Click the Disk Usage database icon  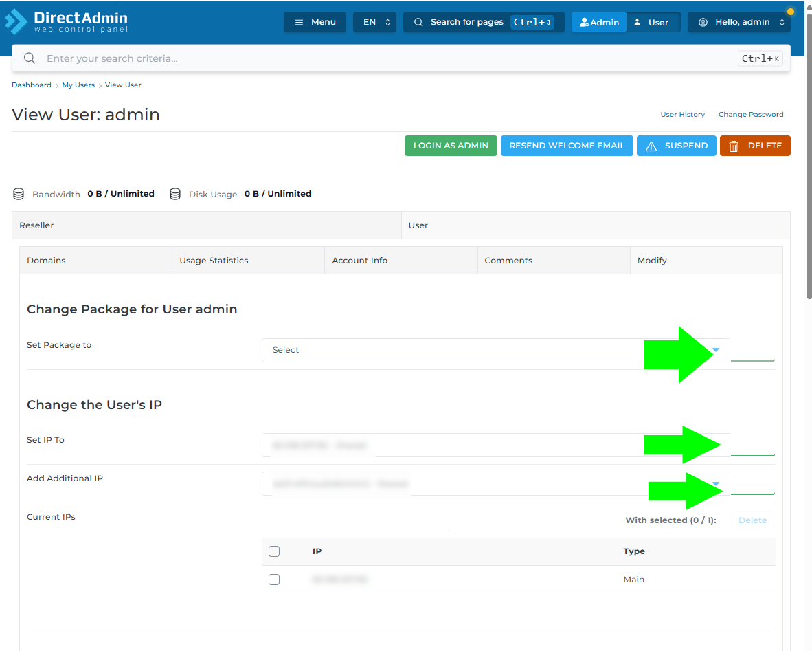pos(175,194)
